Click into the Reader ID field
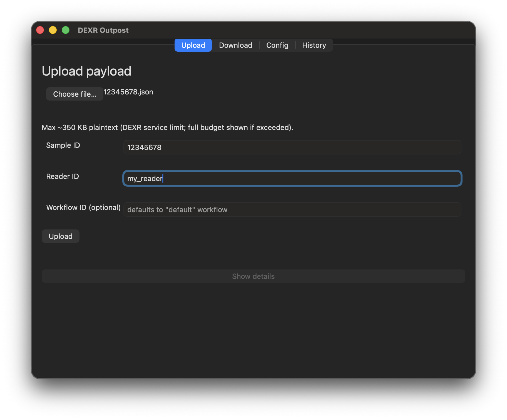The image size is (507, 420). click(292, 179)
